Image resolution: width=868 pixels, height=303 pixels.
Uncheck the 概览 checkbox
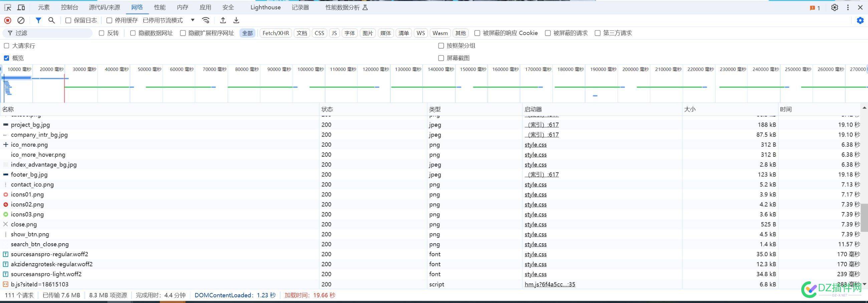coord(6,58)
